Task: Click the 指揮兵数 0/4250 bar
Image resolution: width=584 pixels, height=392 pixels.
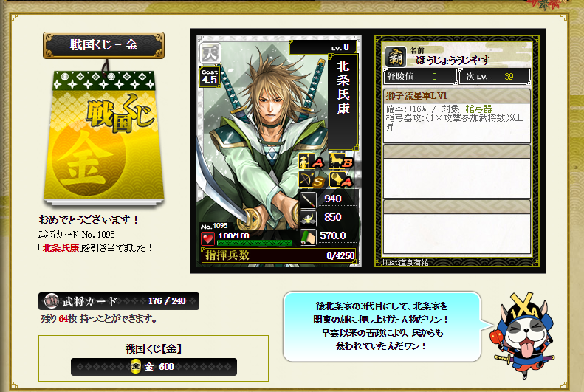Action: 278,255
